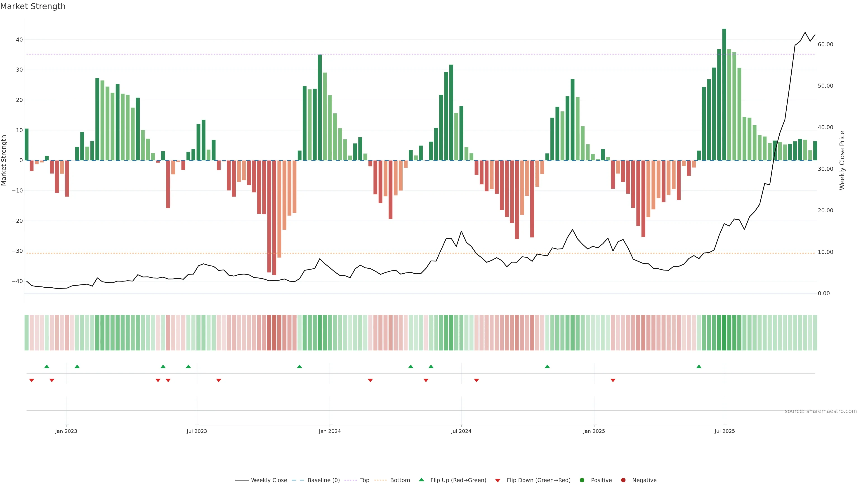Click the darkest green heatmap strip cell
This screenshot has width=868, height=488.
(724, 333)
